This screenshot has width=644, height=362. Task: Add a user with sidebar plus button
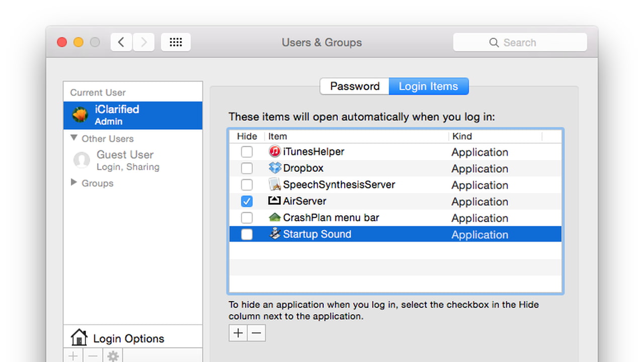(73, 356)
